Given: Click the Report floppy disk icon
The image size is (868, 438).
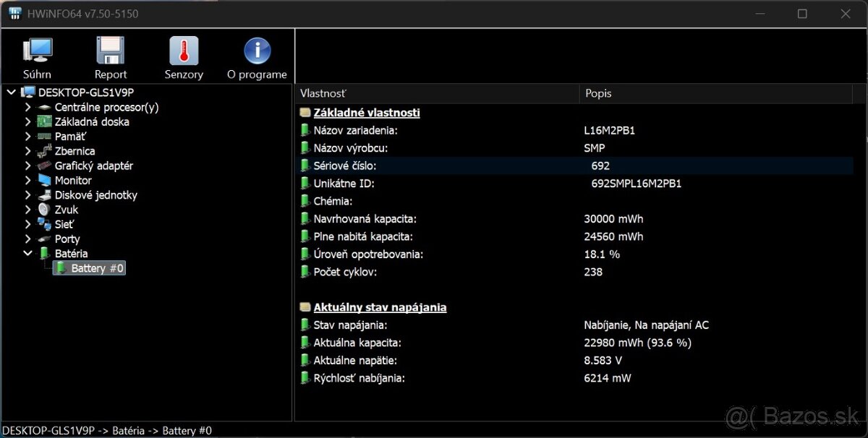Looking at the screenshot, I should (111, 52).
